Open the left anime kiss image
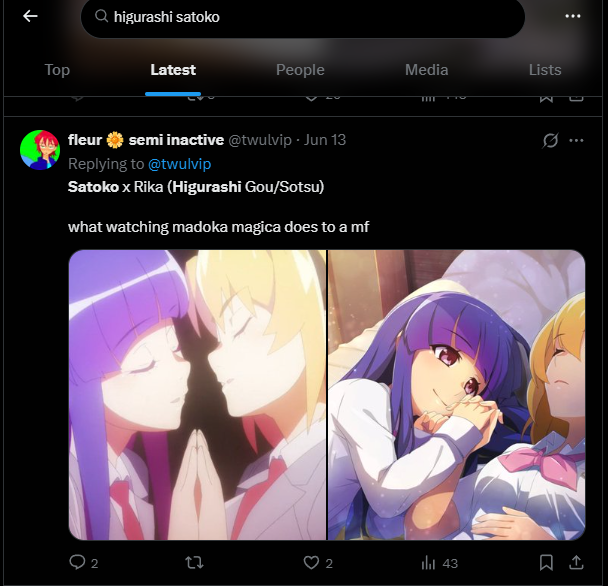This screenshot has width=608, height=586. pos(197,395)
